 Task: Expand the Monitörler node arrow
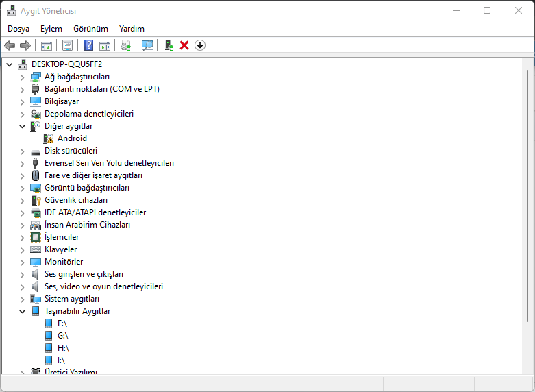(x=22, y=262)
